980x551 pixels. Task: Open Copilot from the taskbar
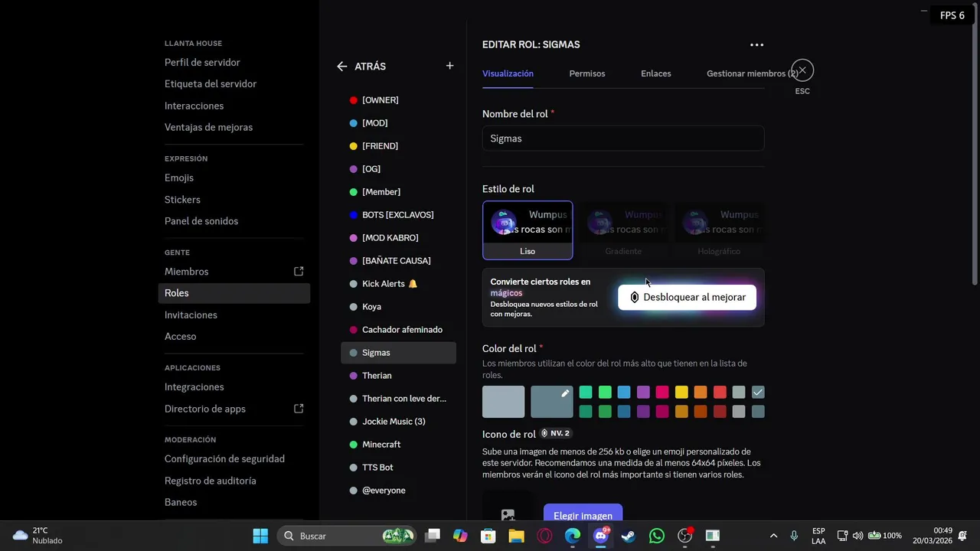pos(460,536)
